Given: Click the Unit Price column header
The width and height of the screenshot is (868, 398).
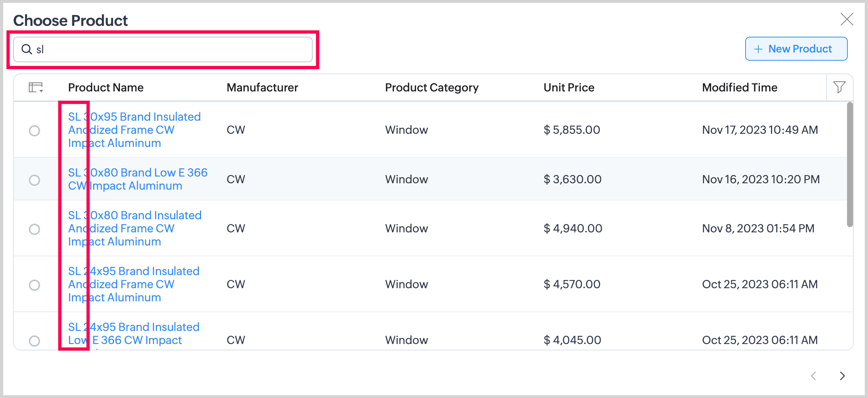Looking at the screenshot, I should pyautogui.click(x=568, y=88).
